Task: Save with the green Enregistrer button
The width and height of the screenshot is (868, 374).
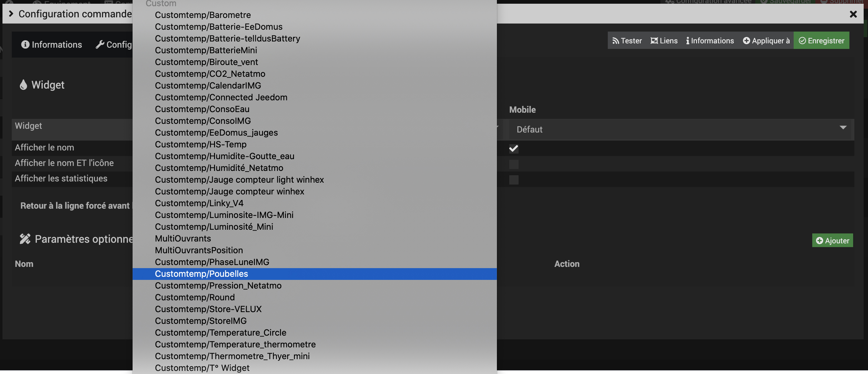Action: (821, 41)
